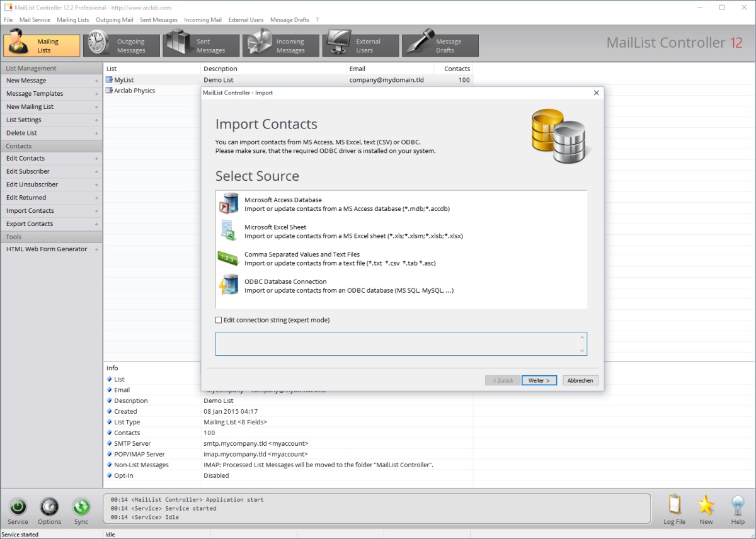
Task: Expand the Delete List sidebar arrow
Action: point(96,133)
